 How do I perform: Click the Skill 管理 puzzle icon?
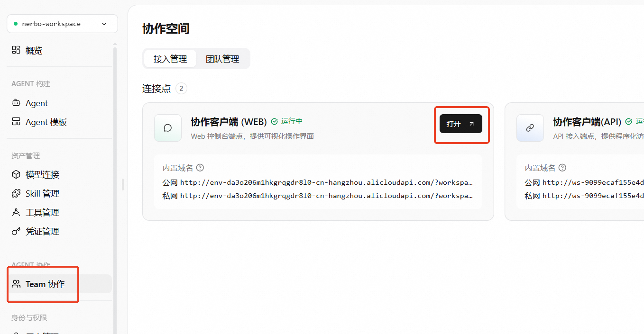pos(16,193)
